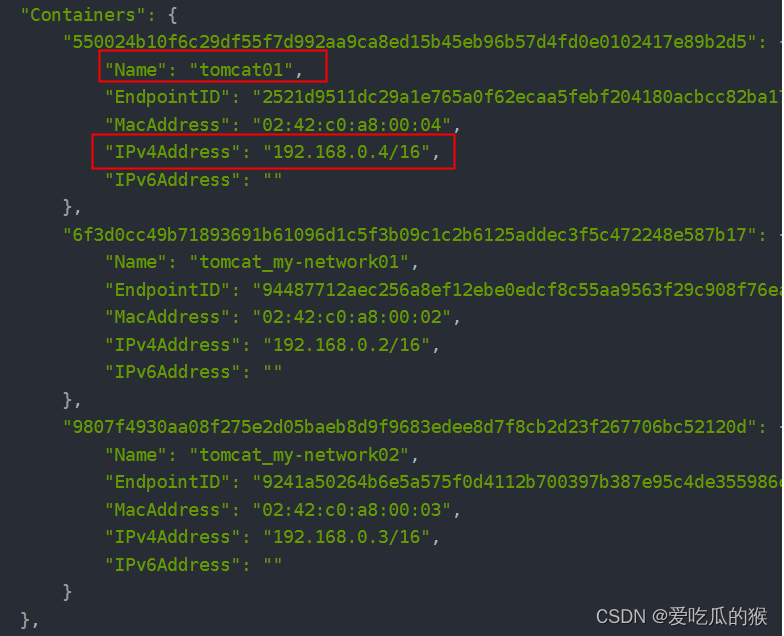Click the EndpointID starting with 9241a50264b6
784x636 pixels.
pos(518,482)
